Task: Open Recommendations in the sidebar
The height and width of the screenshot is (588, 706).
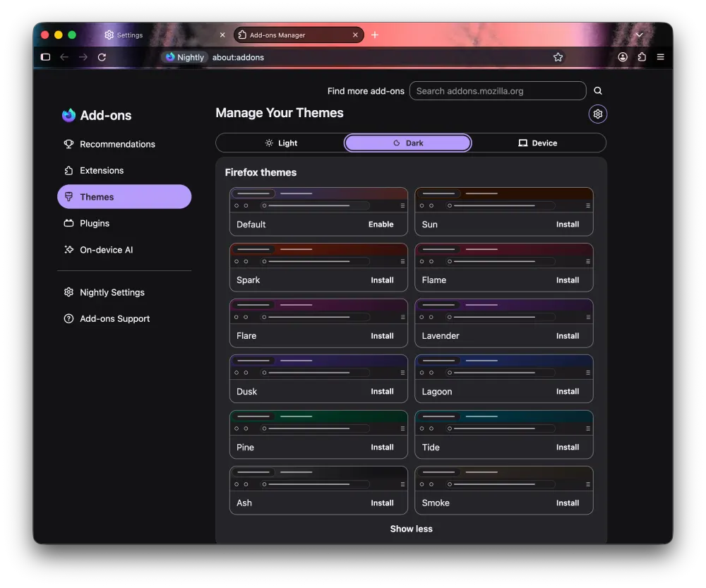Action: click(x=124, y=144)
